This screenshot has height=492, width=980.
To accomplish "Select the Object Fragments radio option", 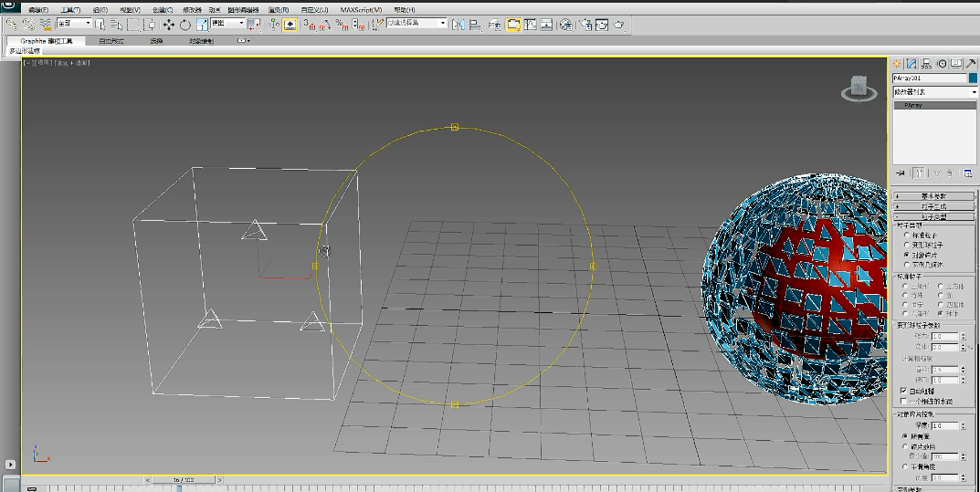I will pos(906,256).
